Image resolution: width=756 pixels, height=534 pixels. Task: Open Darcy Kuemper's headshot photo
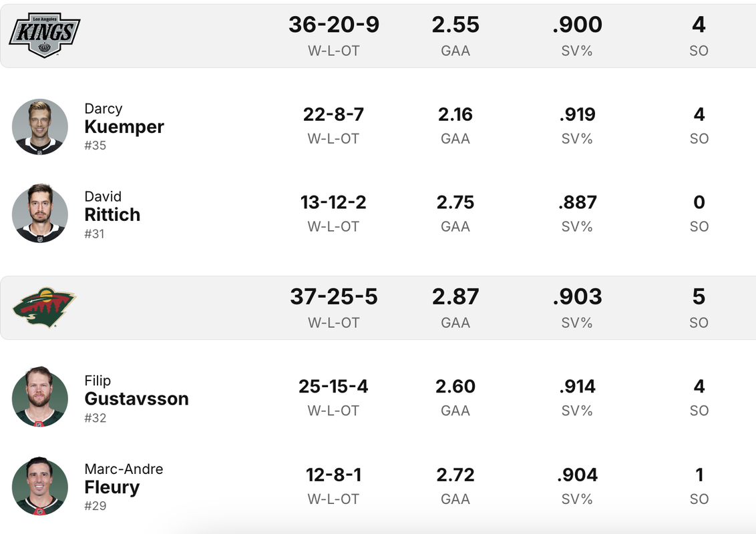tap(40, 127)
